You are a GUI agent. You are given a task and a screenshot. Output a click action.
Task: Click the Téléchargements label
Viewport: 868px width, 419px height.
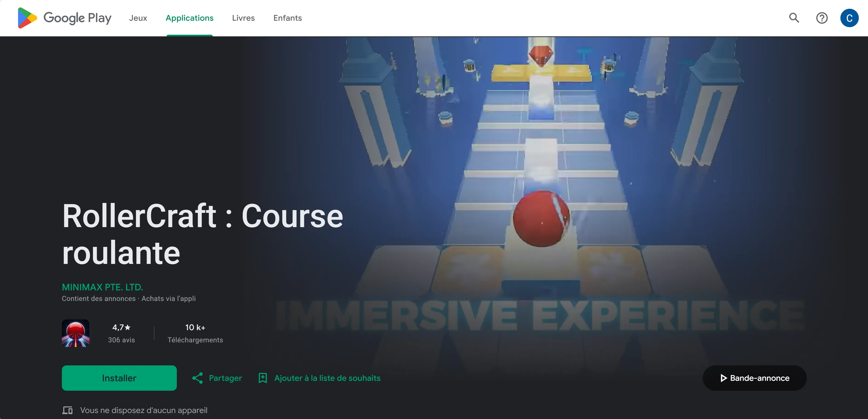[195, 340]
